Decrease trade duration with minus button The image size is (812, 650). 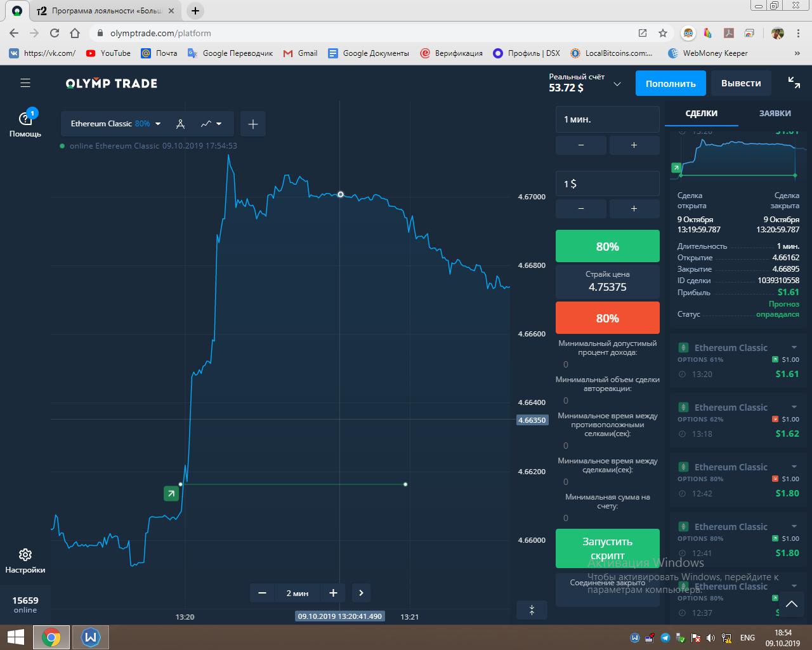[581, 145]
